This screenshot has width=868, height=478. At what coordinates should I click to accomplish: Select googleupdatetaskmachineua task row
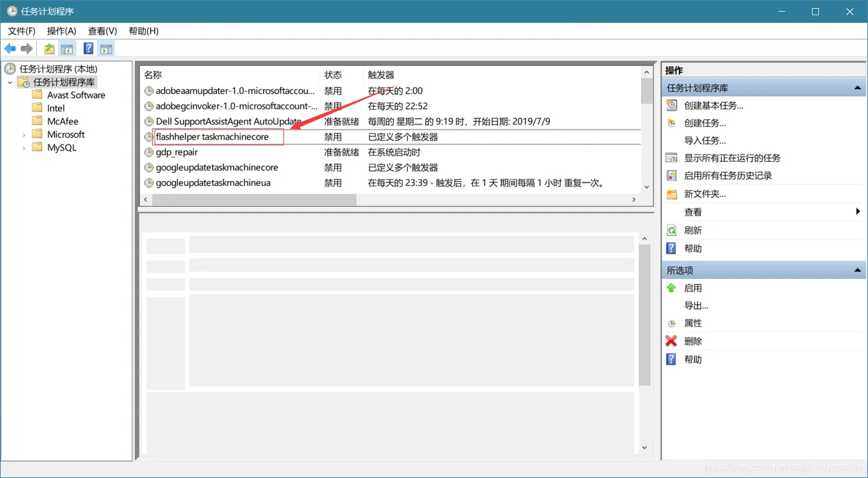pos(391,183)
